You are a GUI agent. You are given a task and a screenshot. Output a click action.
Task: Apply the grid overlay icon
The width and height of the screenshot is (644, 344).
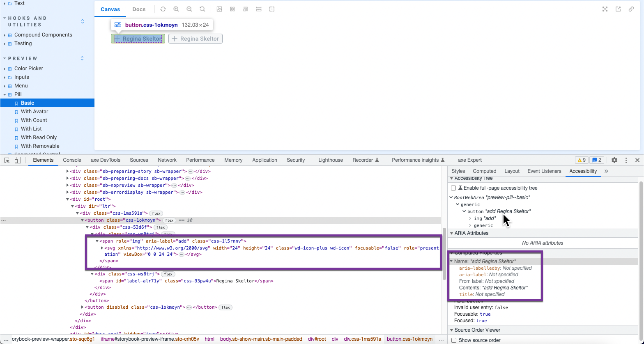click(x=232, y=9)
